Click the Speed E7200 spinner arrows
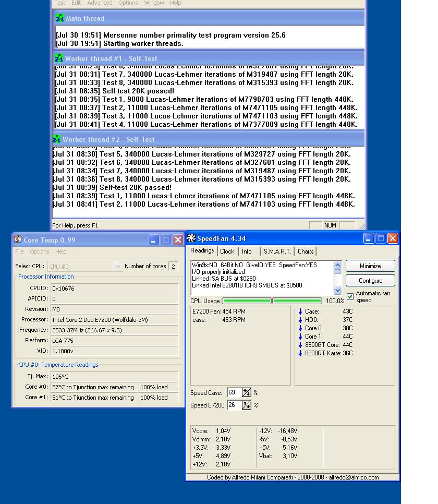 pos(247,405)
